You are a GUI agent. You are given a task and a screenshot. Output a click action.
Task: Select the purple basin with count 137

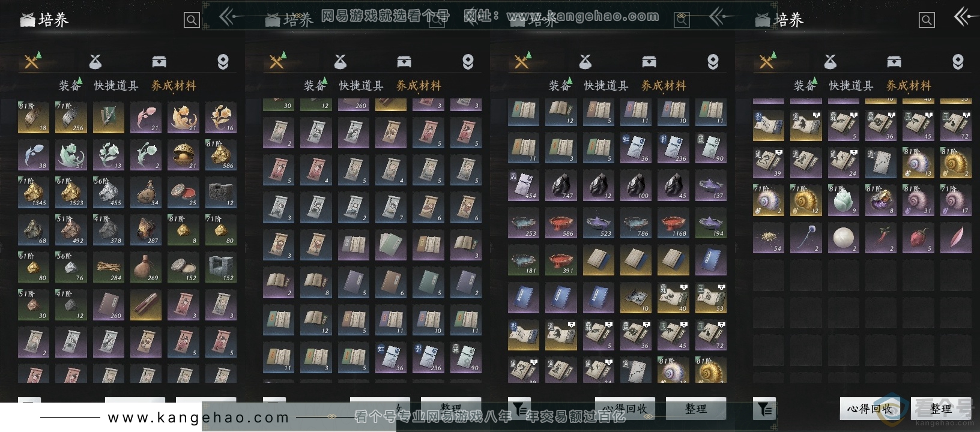[711, 185]
